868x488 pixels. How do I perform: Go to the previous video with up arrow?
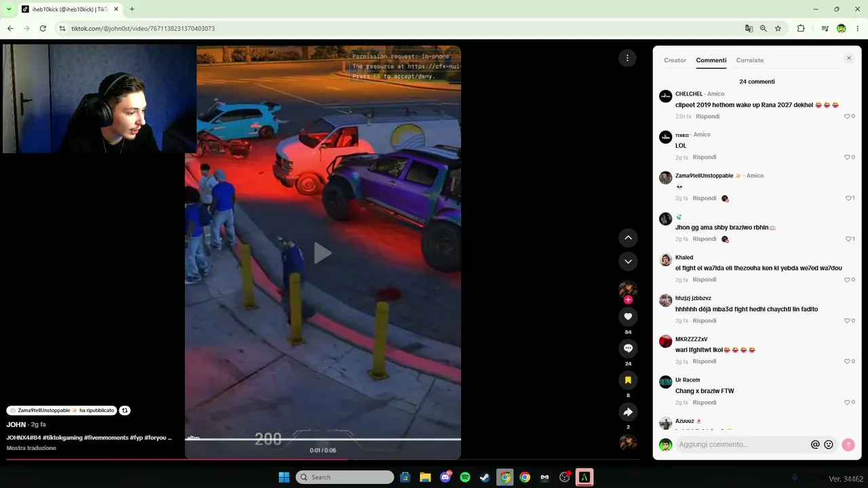click(x=628, y=238)
